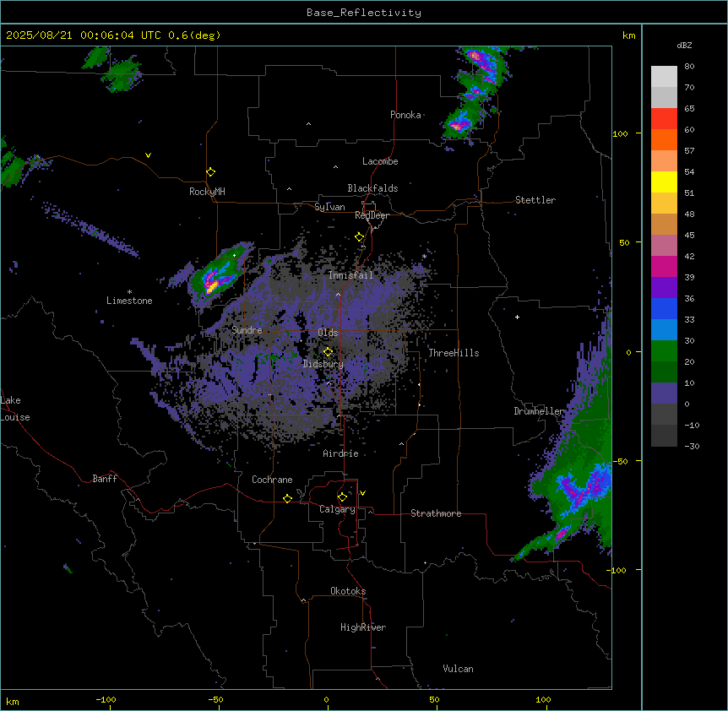Click the yellow V marker northeast of Calgary
This screenshot has width=728, height=711.
point(362,493)
